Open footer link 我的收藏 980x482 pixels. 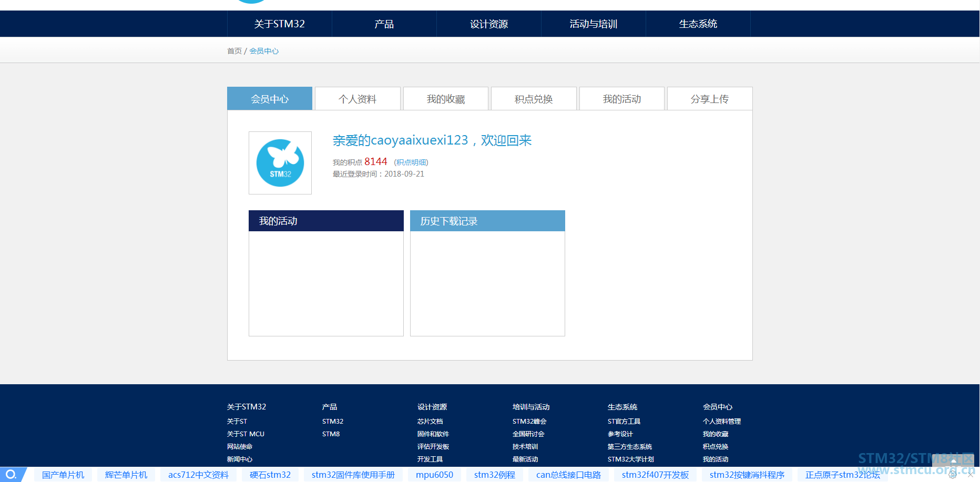[716, 434]
